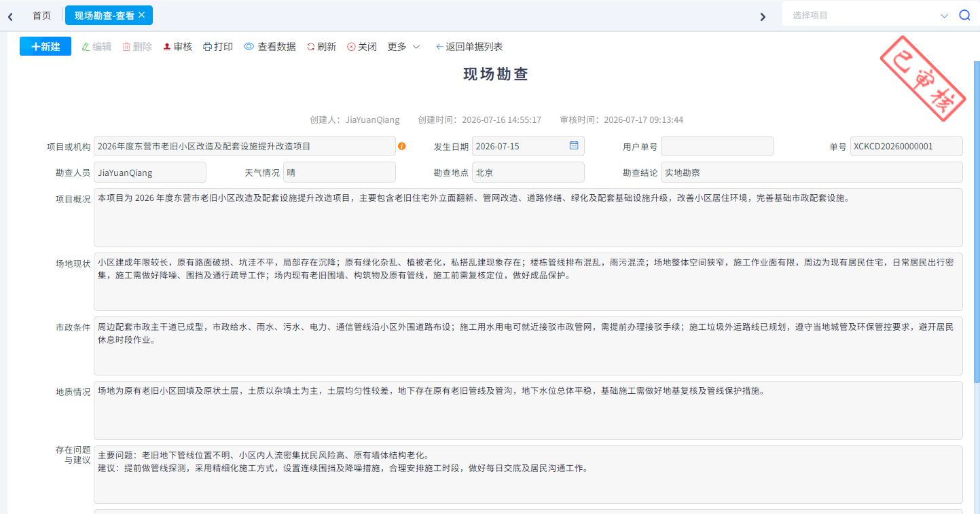Click the empty 用户单号 field

[717, 146]
